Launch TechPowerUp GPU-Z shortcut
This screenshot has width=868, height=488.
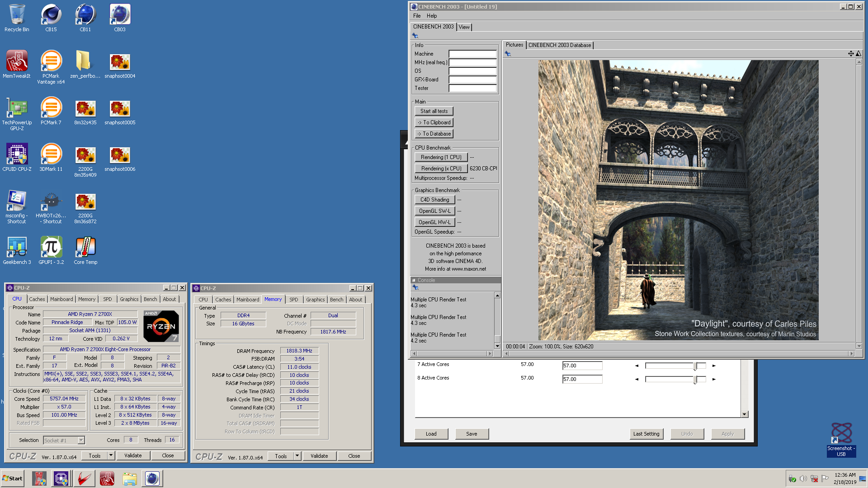click(x=17, y=114)
